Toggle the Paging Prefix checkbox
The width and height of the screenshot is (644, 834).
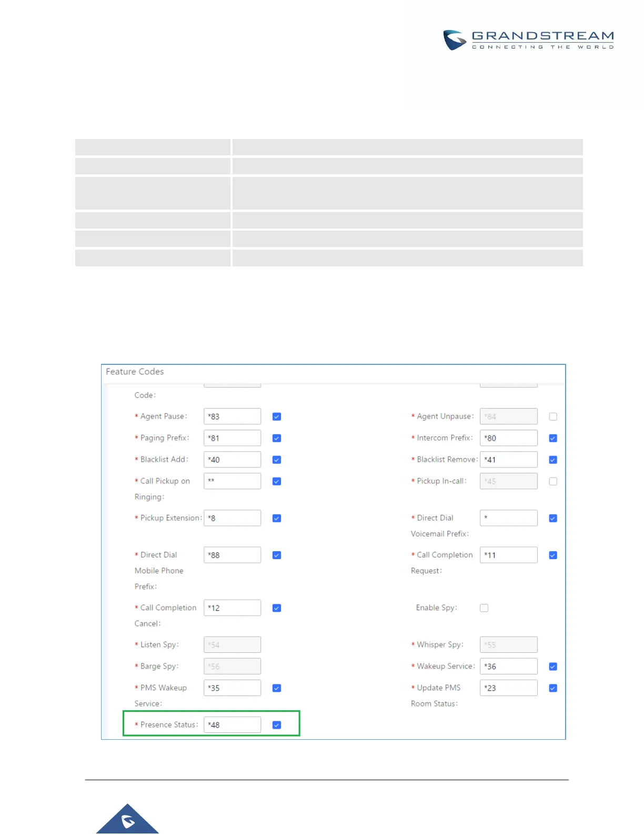click(x=277, y=438)
